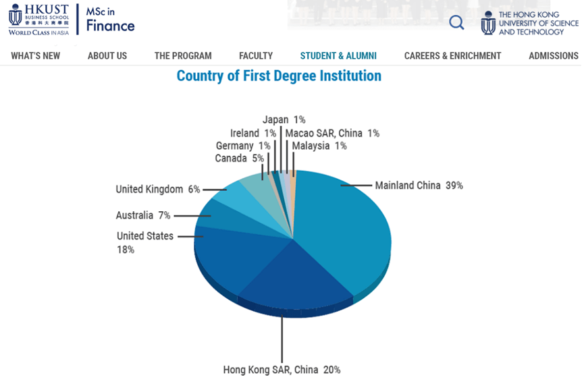Select the Student & Alumni tab
Viewport: 584px width, 392px height.
coord(338,56)
